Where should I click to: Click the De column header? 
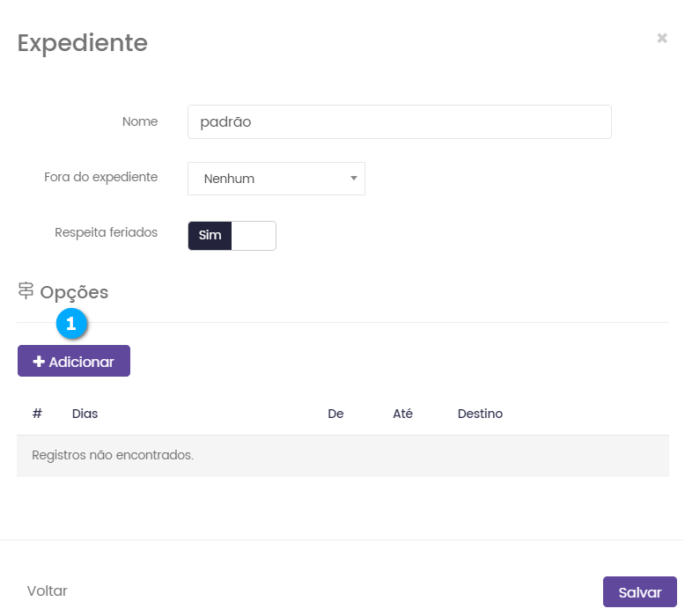pyautogui.click(x=335, y=414)
